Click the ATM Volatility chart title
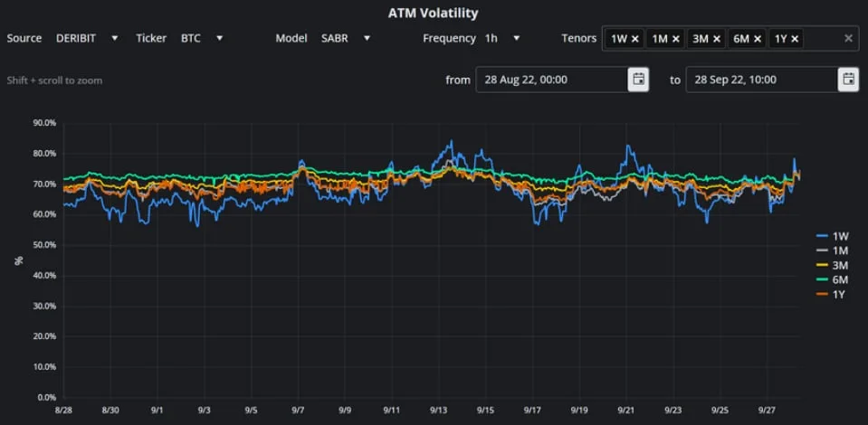The image size is (868, 425). [x=433, y=13]
